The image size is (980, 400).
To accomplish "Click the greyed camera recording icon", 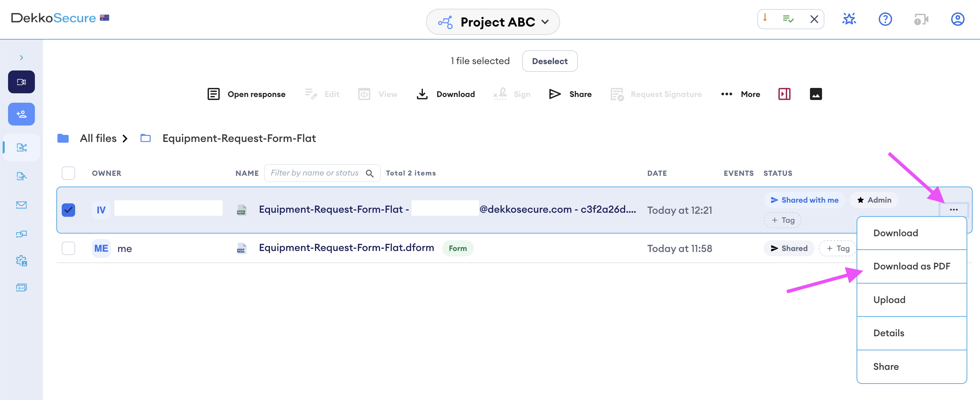I will click(x=921, y=19).
